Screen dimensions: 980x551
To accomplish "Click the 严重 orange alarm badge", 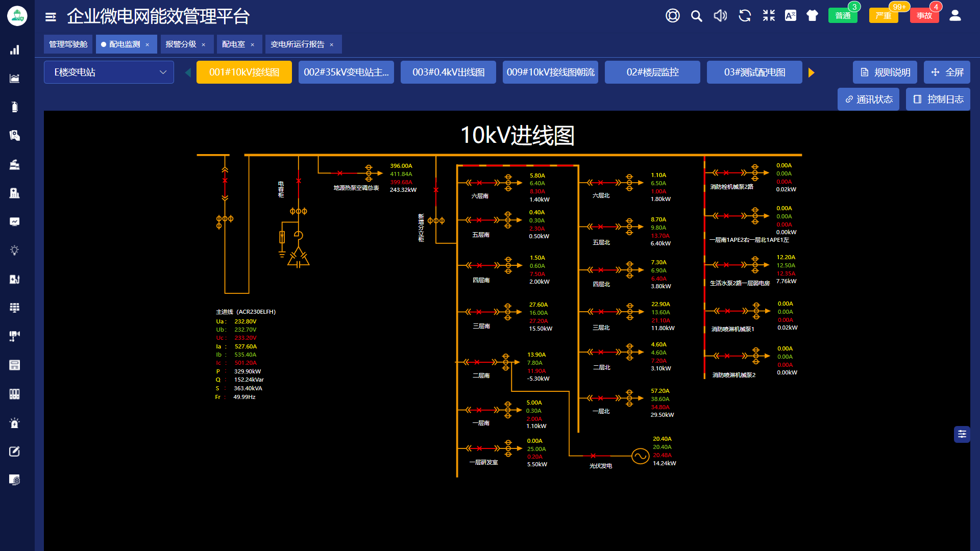I will click(x=883, y=16).
